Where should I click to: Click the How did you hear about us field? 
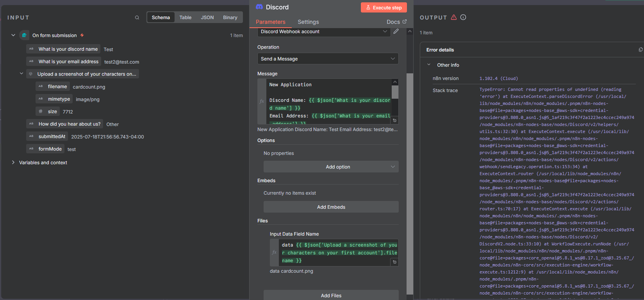point(65,124)
